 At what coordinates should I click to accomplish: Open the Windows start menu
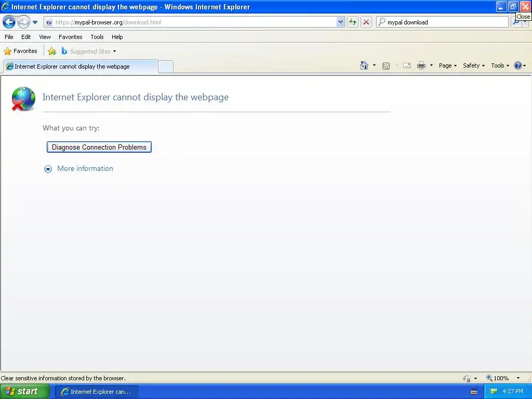(25, 391)
